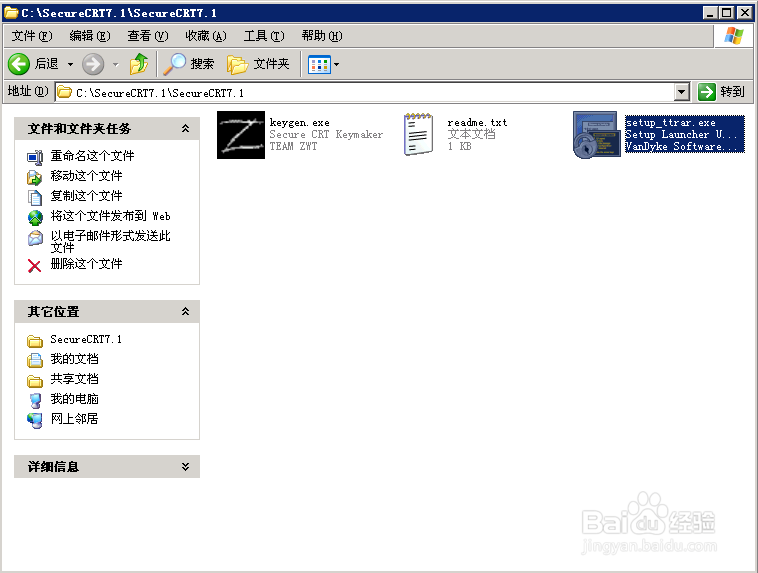
Task: Click 复制这个文件 link
Action: tap(87, 196)
